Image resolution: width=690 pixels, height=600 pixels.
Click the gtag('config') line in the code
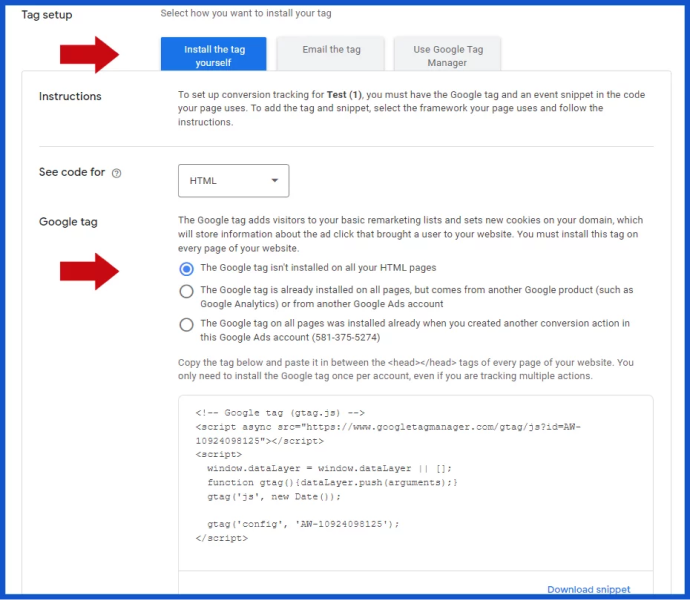303,523
